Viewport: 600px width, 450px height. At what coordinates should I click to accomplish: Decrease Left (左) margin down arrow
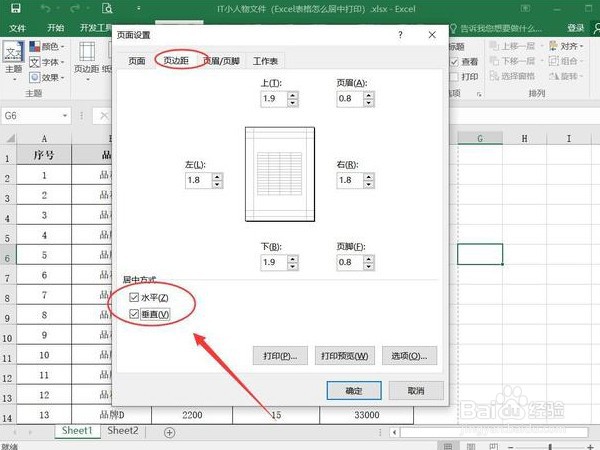pos(217,184)
